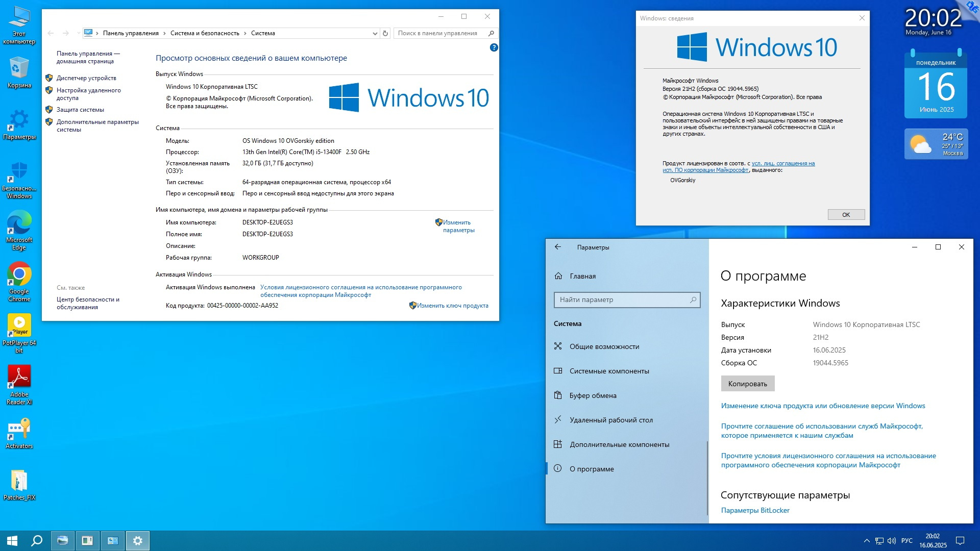Viewport: 980px width, 551px height.
Task: Refresh the Control Panel address bar
Action: [x=385, y=33]
